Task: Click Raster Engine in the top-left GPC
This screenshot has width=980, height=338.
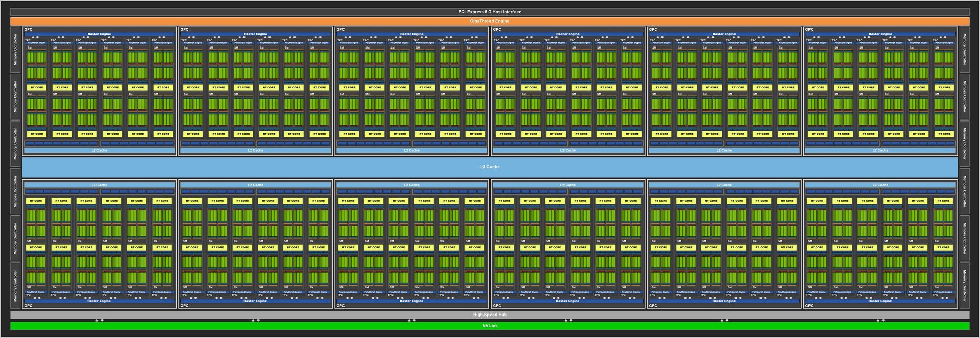Action: click(100, 34)
